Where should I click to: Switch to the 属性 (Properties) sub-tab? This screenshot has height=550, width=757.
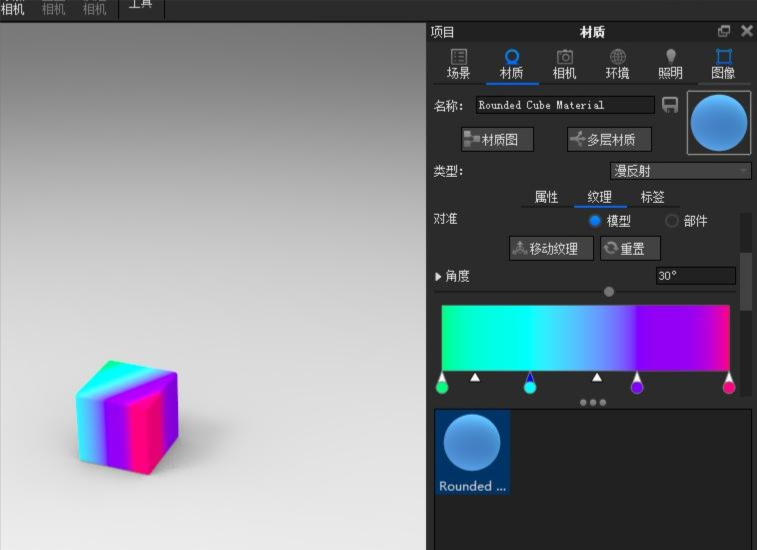(546, 197)
